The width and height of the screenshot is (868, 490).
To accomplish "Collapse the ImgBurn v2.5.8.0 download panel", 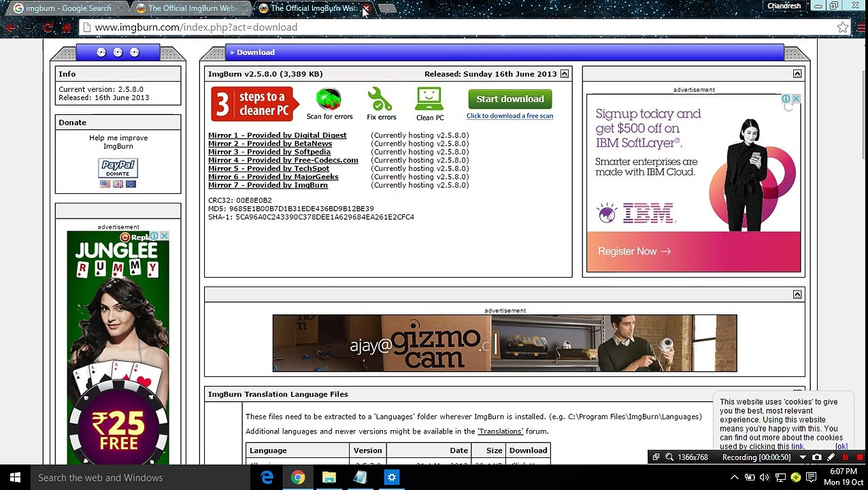I will pos(564,73).
